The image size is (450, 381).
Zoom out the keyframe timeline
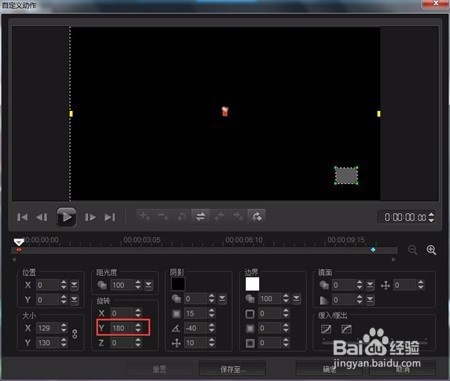tap(413, 250)
